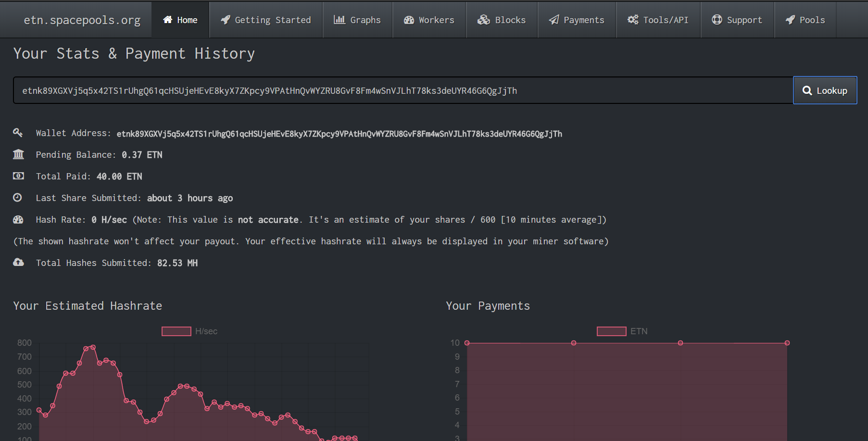Click the rightmost data point on the payments chart
This screenshot has height=441, width=868.
pos(787,343)
